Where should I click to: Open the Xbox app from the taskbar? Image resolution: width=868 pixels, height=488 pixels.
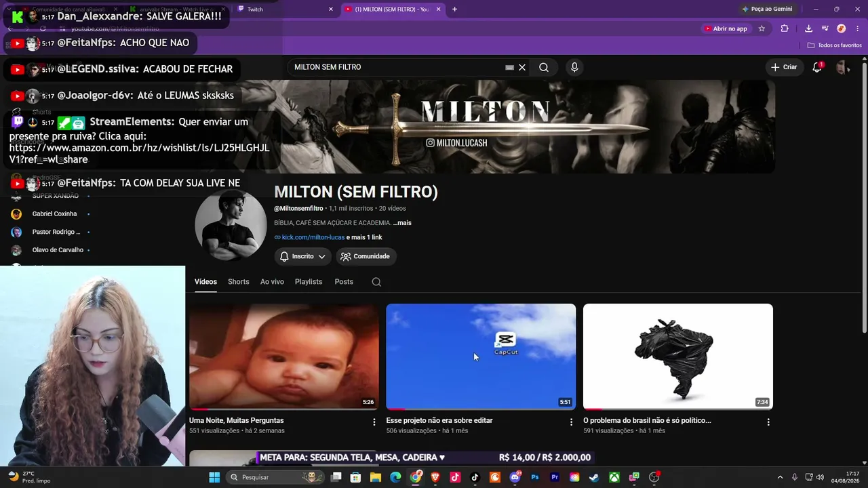point(614,477)
